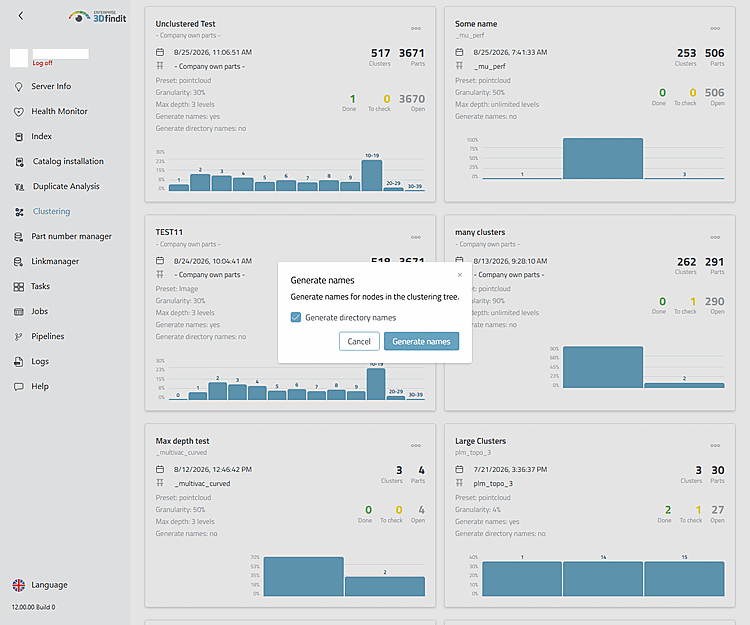Viewport: 750px width, 625px height.
Task: Click the version text 12.00.00 Build 0
Action: [x=33, y=607]
